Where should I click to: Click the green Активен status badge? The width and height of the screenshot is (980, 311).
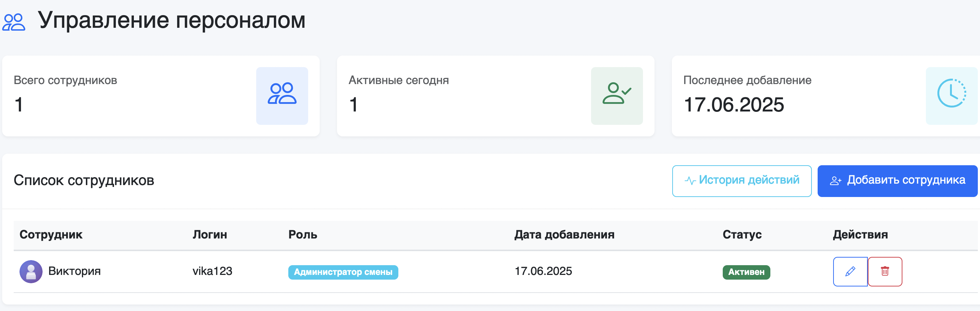(746, 272)
